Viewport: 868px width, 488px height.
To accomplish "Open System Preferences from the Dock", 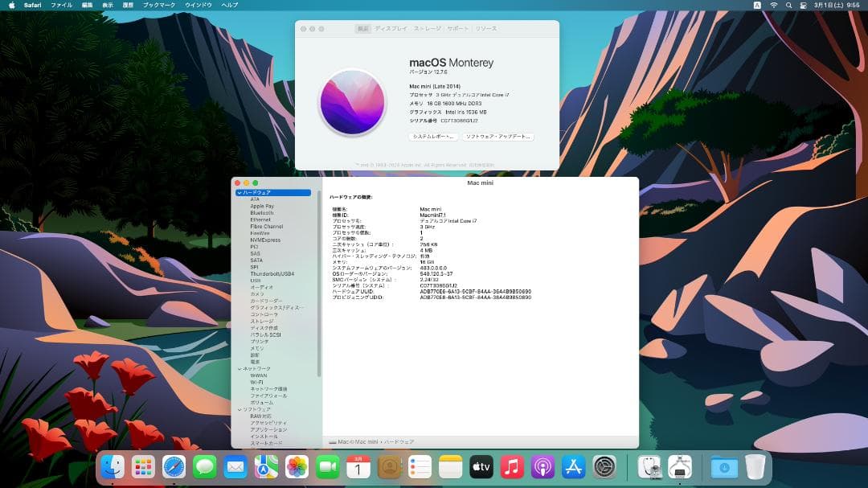I will tap(603, 466).
